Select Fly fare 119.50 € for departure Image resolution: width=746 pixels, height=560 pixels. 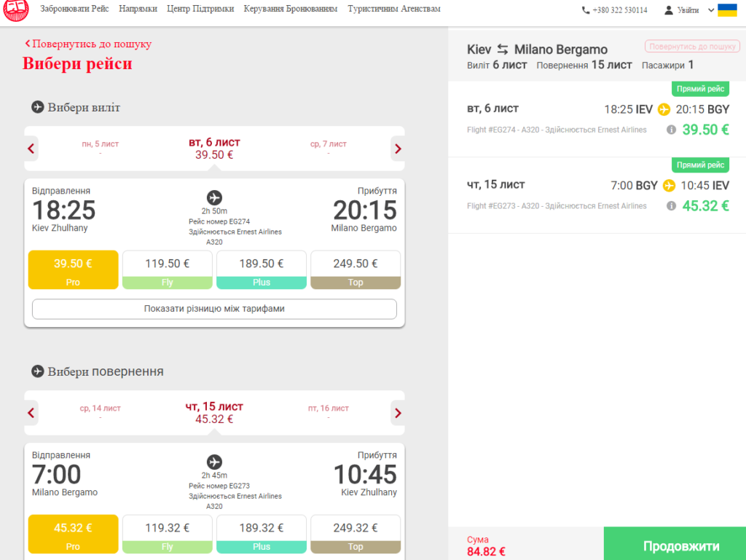pos(167,270)
